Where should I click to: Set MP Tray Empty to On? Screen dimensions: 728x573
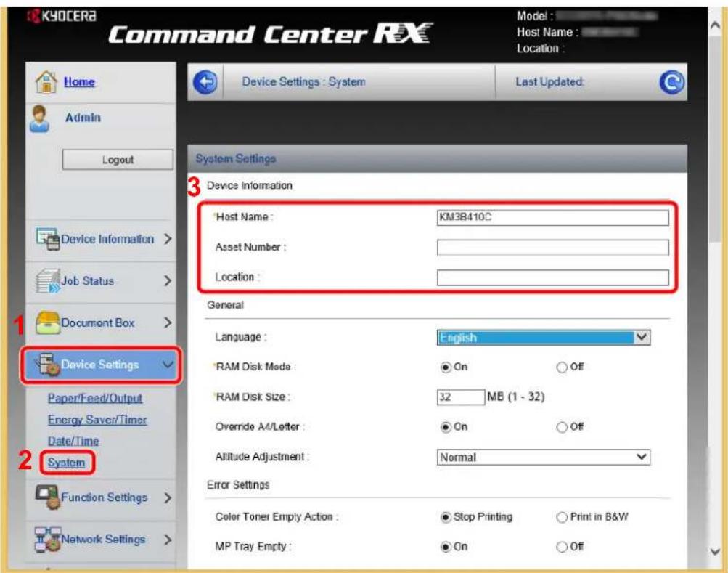point(445,547)
